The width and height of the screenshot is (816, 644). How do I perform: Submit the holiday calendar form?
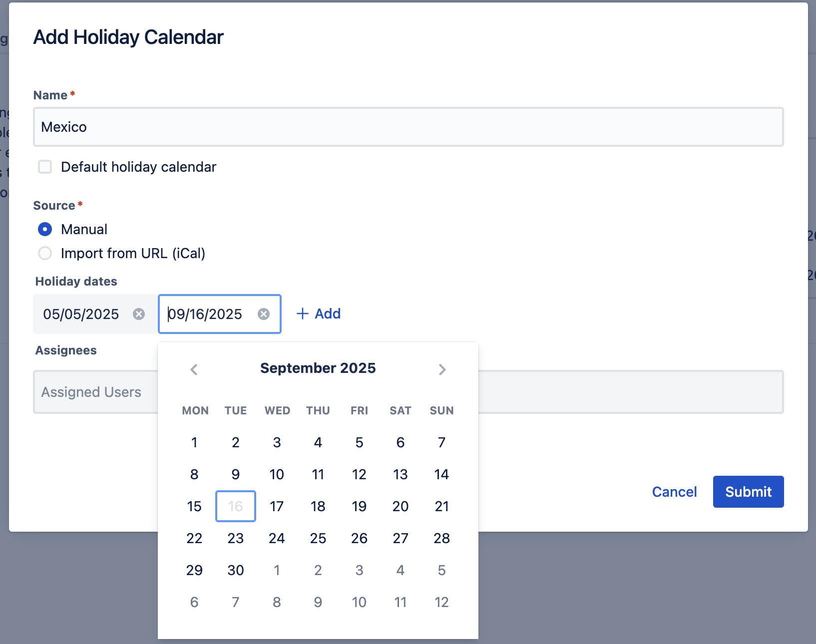tap(748, 492)
